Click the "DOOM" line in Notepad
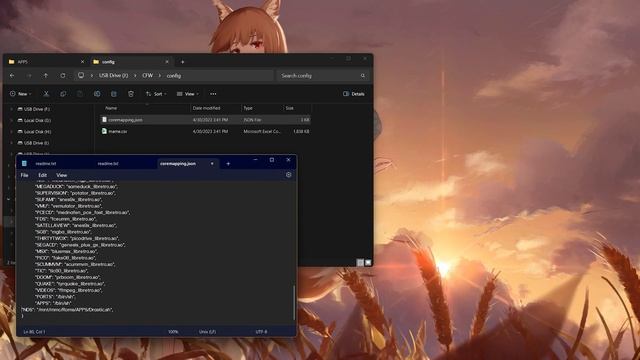 tap(67, 277)
